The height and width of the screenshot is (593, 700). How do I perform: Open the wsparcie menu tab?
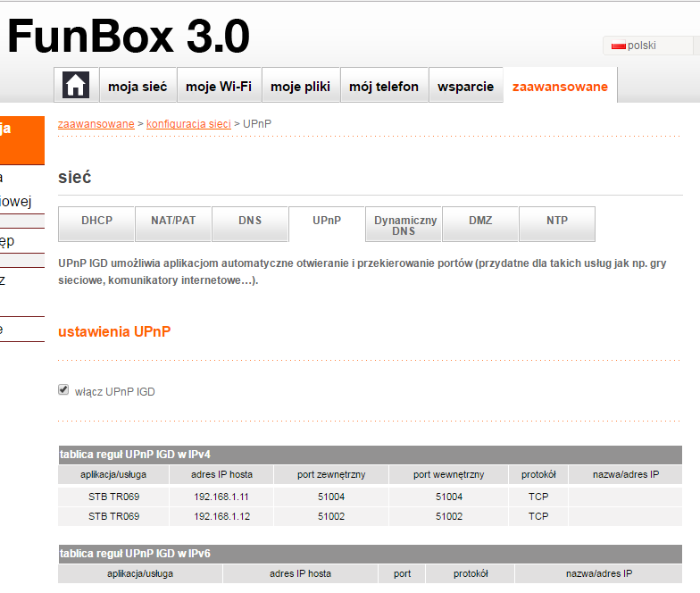(x=466, y=86)
